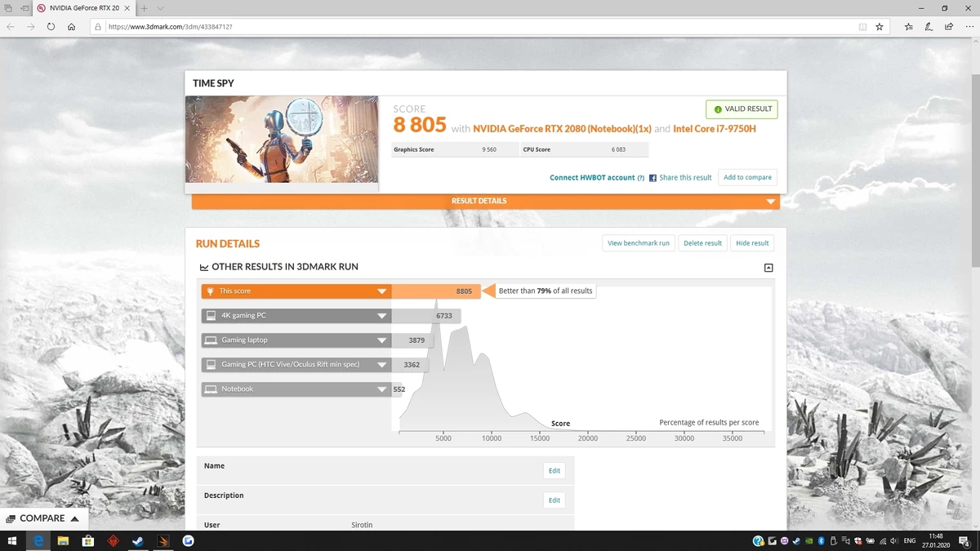Image resolution: width=980 pixels, height=551 pixels.
Task: Open File Explorer from the taskbar
Action: (x=63, y=540)
